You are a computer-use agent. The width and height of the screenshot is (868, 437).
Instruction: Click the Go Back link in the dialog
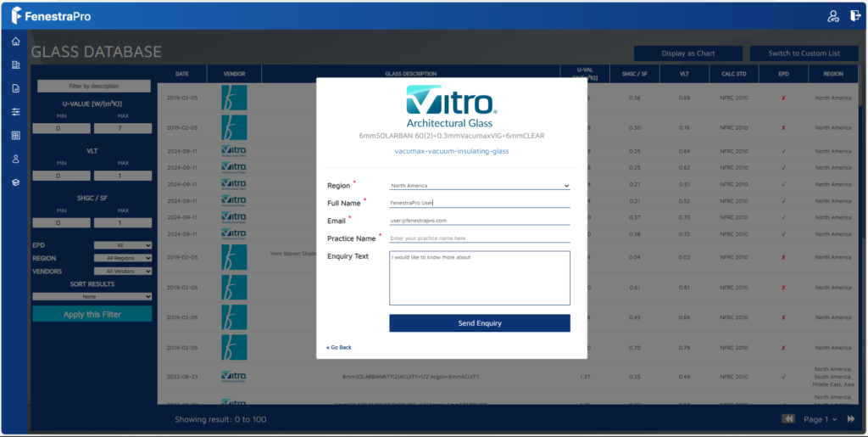pyautogui.click(x=339, y=347)
